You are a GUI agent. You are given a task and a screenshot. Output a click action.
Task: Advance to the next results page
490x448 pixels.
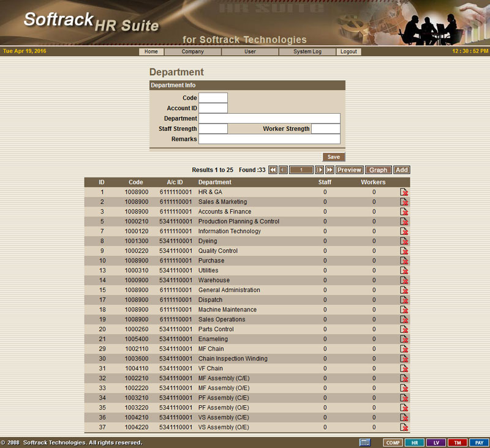point(319,170)
